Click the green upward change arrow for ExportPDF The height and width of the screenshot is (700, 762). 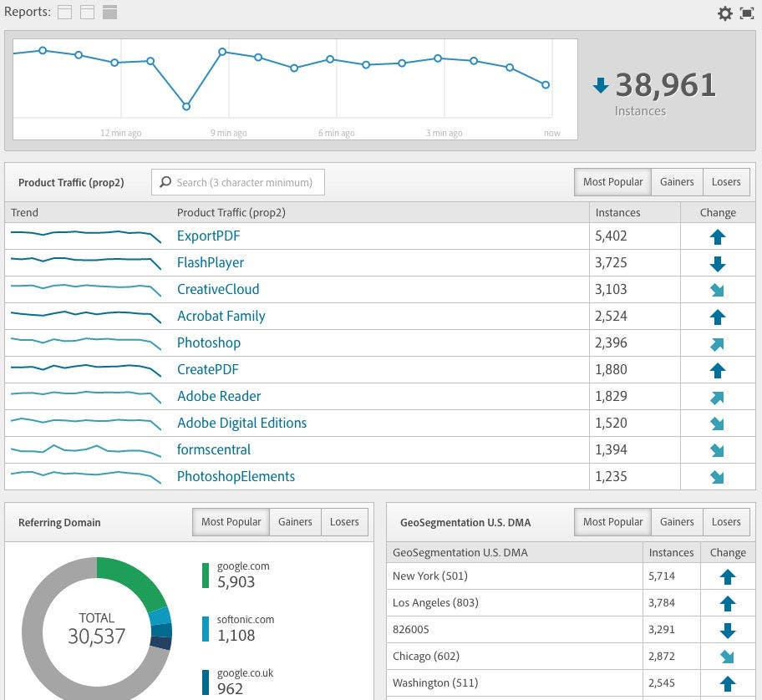click(x=718, y=236)
